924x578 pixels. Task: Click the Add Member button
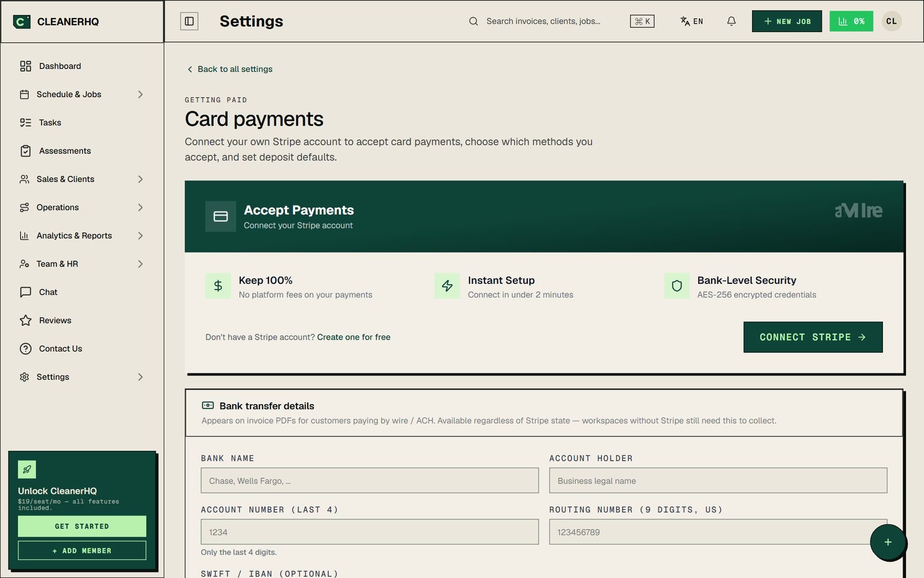tap(82, 551)
